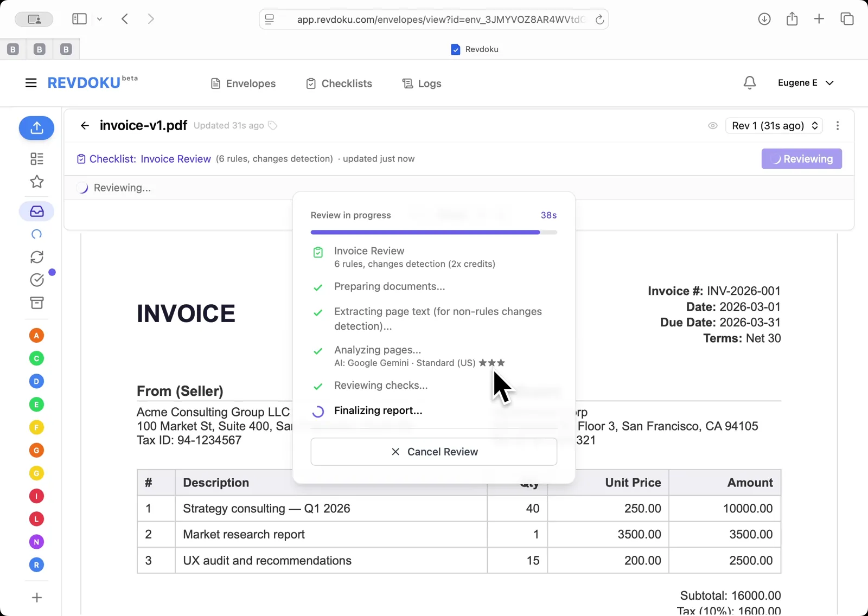Open the archive box icon in sidebar
This screenshot has height=616, width=868.
36,303
